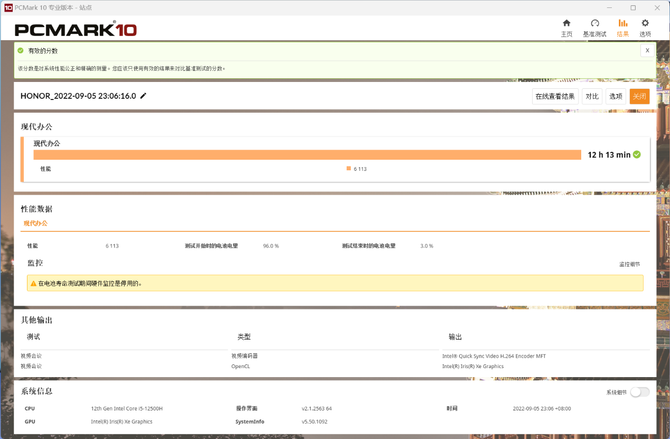Select the 现代办公 tab under performance data

(x=36, y=223)
